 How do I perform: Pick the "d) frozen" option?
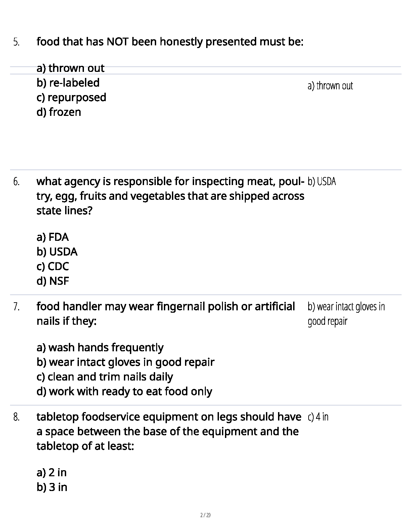coord(59,112)
